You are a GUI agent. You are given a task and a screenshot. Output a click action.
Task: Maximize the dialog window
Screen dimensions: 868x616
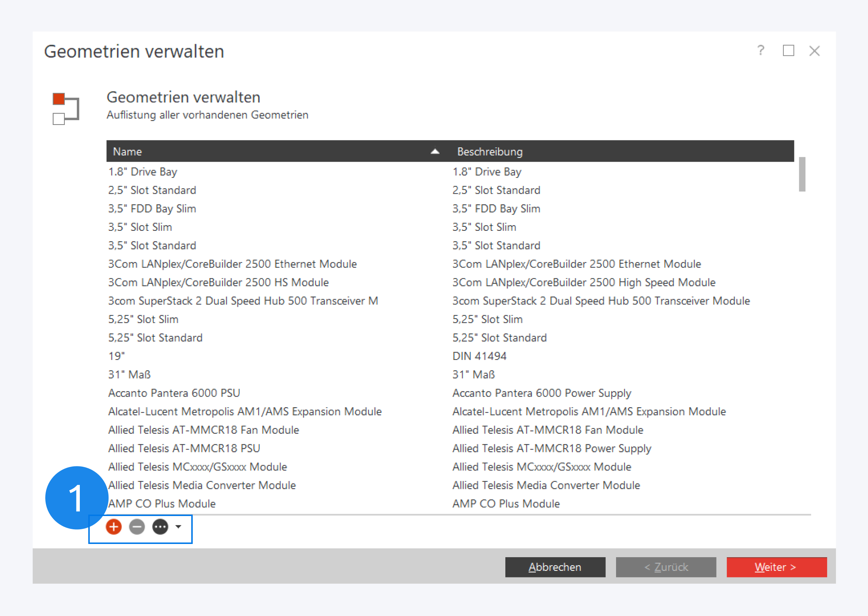coord(788,50)
